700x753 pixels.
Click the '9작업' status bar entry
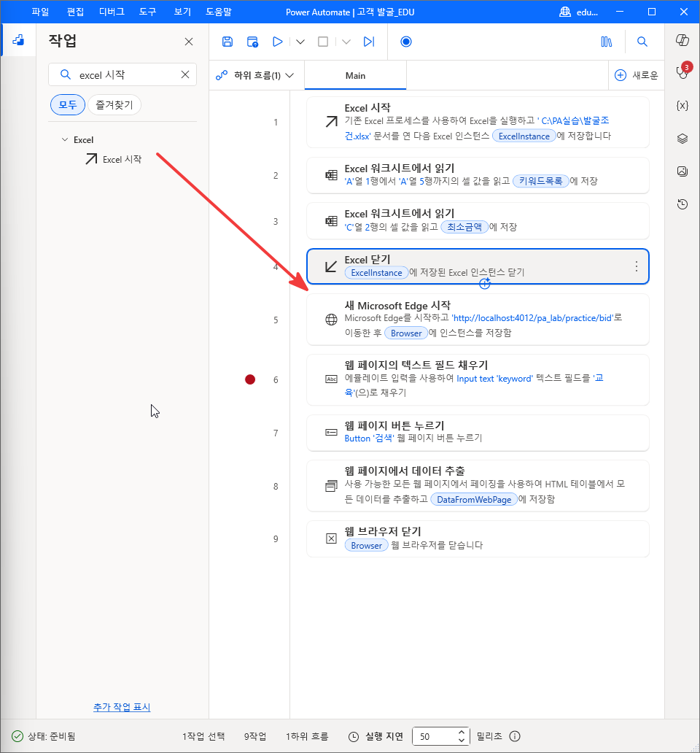coord(255,736)
